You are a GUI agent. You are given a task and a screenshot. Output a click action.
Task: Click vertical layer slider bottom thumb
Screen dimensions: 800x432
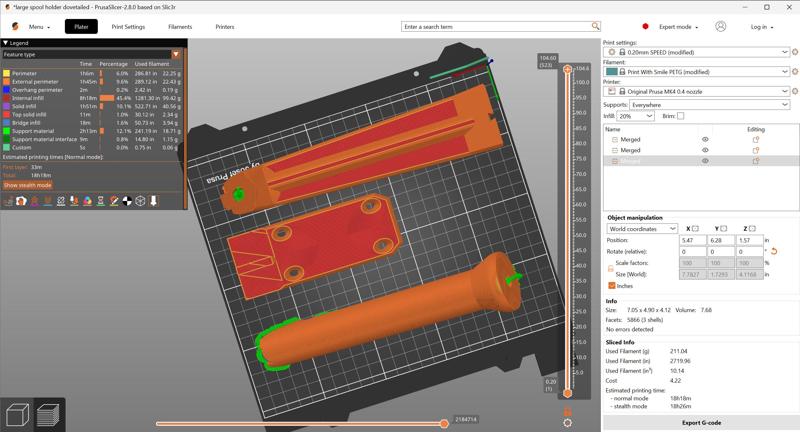point(567,393)
